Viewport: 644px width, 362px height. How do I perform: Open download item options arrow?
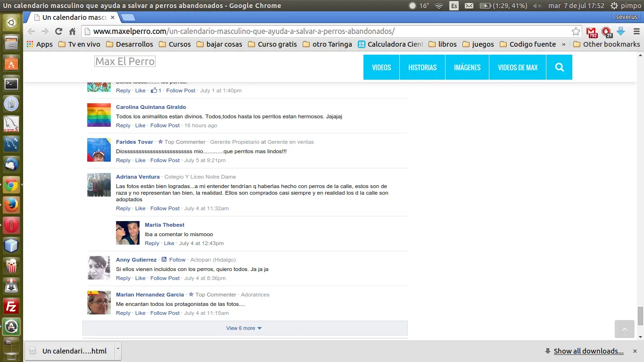pos(118,351)
